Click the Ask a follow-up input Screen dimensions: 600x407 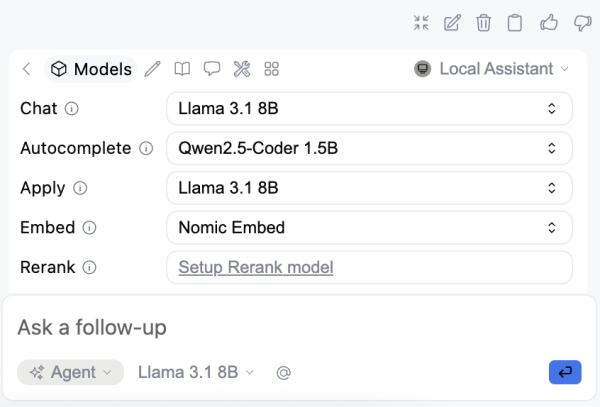tap(300, 327)
